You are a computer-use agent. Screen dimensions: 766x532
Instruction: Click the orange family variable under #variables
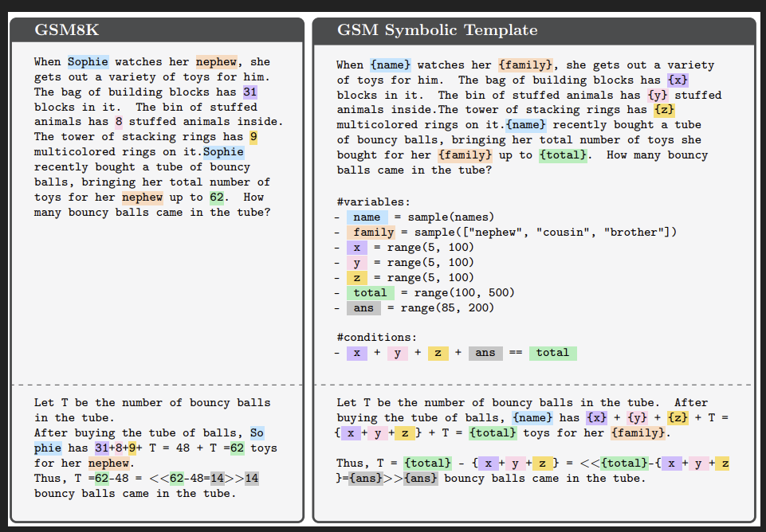(373, 233)
